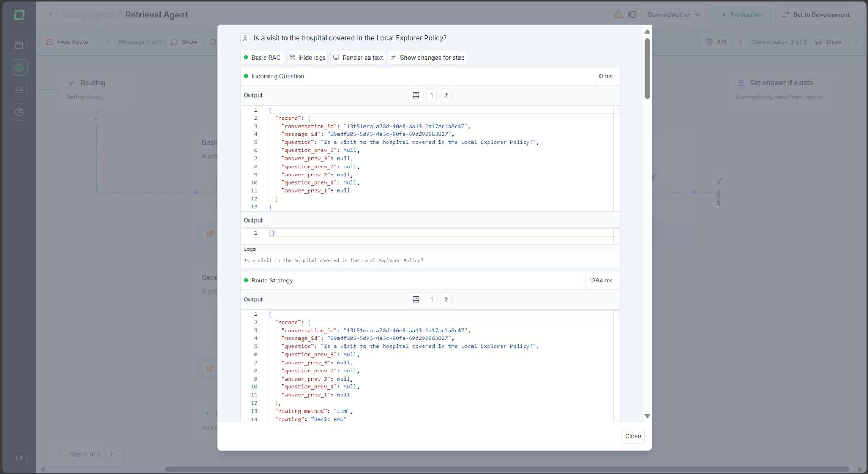Click Set to Development button
The image size is (868, 474).
tap(816, 15)
